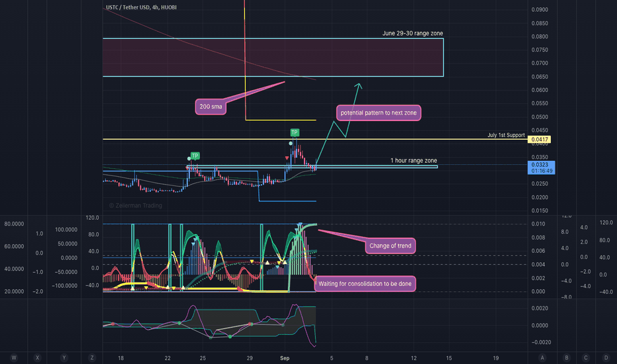Click the 0.0020 lower indicator axis value
Viewport: 617px width, 364px height.
(540, 308)
